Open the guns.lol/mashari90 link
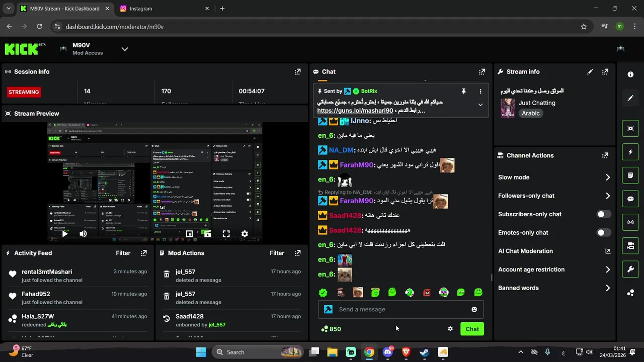The height and width of the screenshot is (362, 644). click(355, 111)
